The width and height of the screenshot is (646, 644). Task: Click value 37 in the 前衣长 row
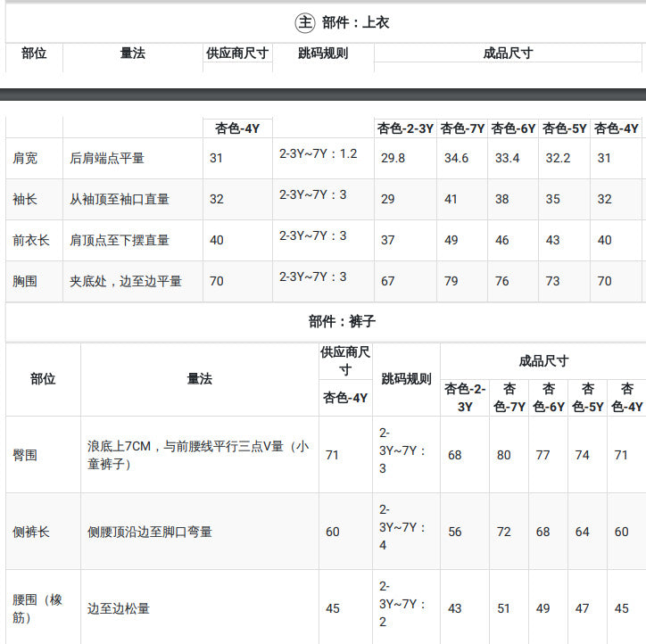pos(387,240)
